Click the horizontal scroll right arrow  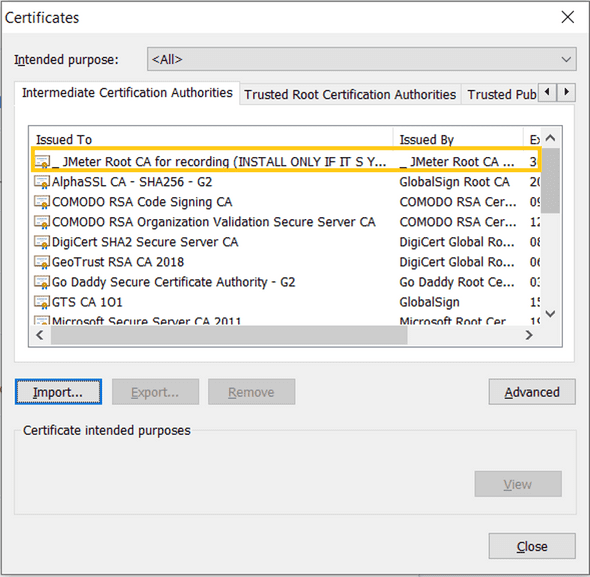point(529,335)
